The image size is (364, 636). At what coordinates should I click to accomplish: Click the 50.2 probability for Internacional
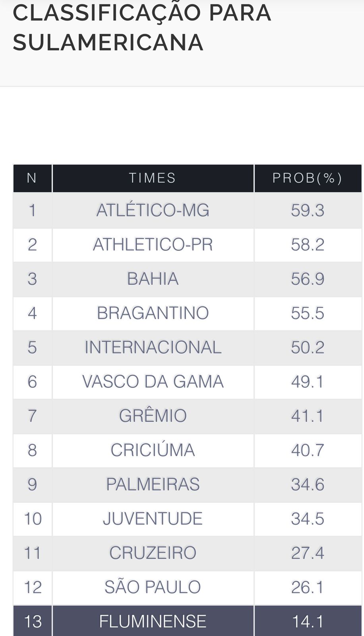pos(308,347)
